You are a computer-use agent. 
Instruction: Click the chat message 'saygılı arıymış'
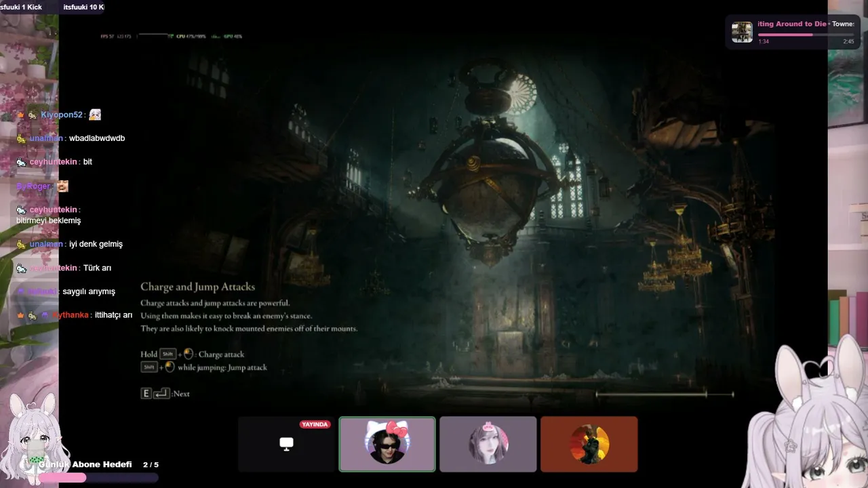point(89,291)
